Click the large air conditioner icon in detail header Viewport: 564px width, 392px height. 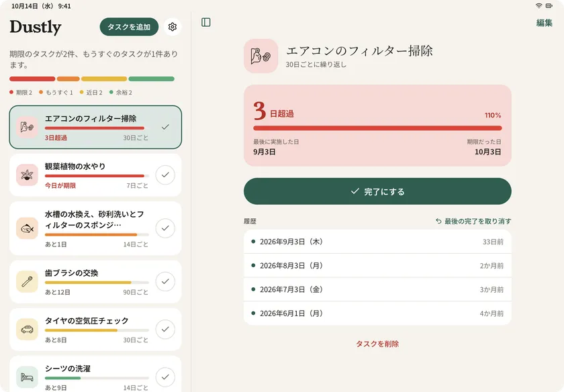[x=261, y=56]
